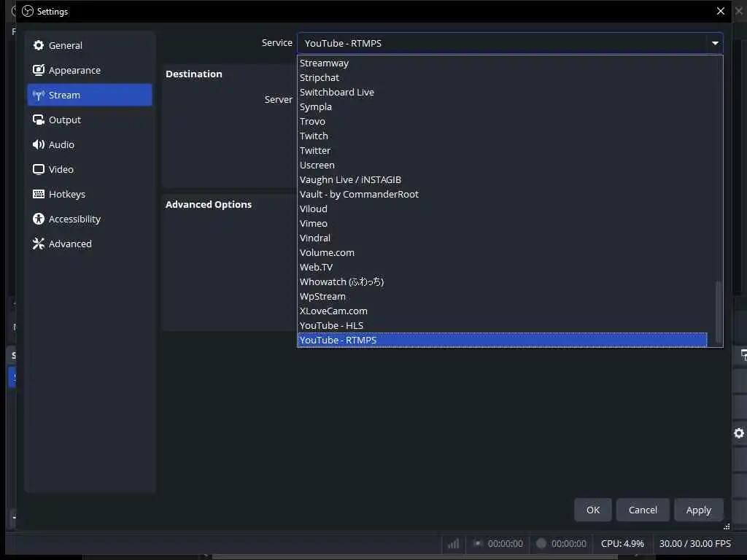Select Switchboard Live in the list
The height and width of the screenshot is (560, 747).
pyautogui.click(x=502, y=92)
